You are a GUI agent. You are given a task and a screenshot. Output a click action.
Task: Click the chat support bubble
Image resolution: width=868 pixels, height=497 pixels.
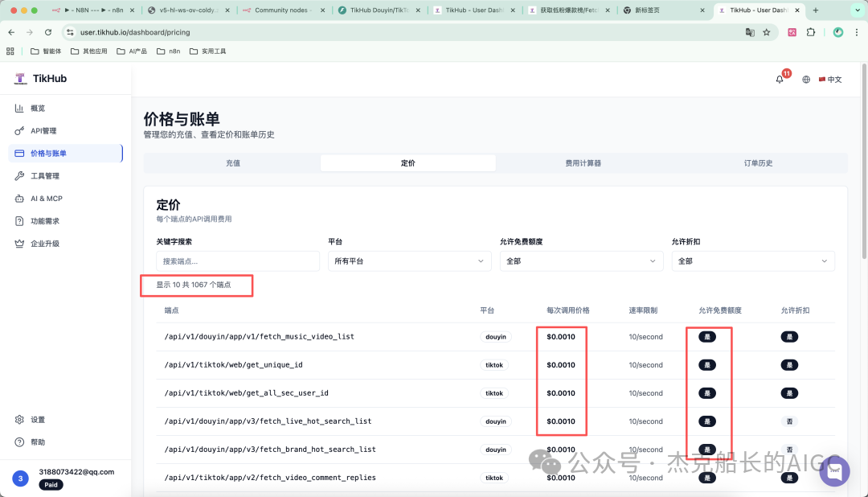(834, 470)
